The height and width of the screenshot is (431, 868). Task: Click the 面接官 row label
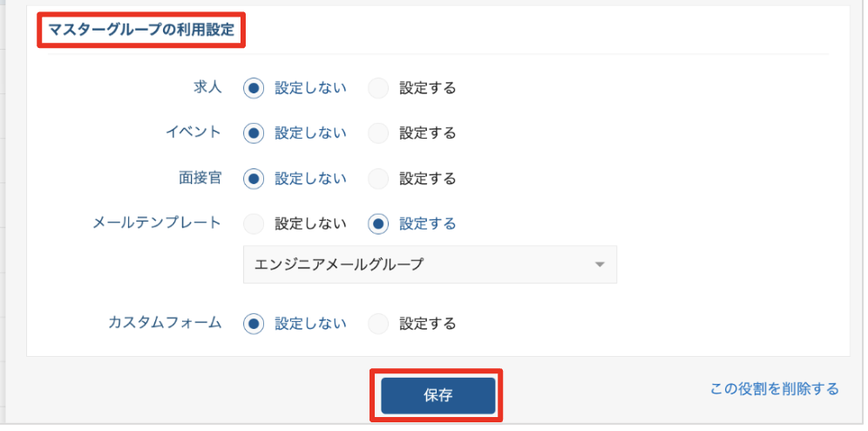[x=200, y=178]
